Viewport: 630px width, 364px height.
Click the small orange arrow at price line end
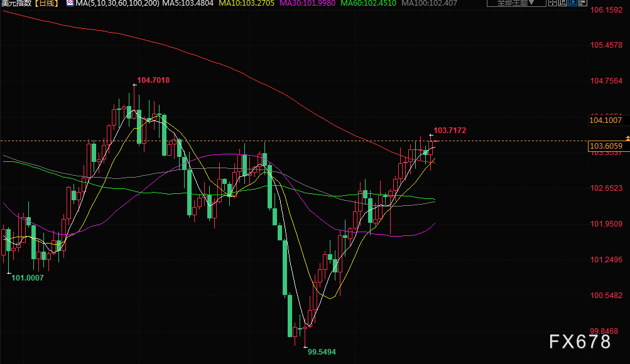pos(627,139)
